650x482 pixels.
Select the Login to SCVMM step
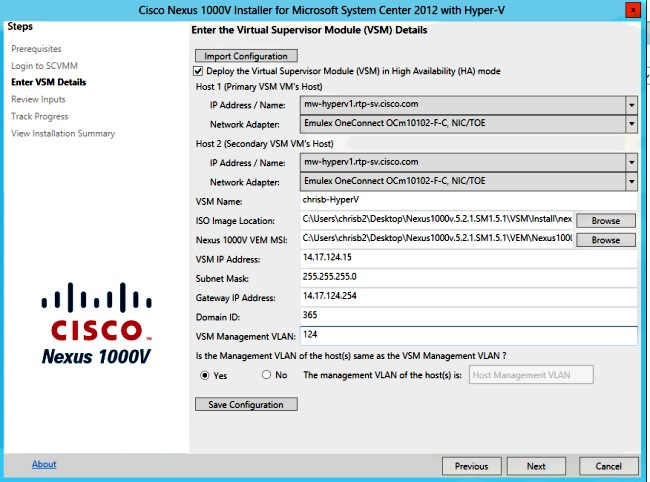tap(44, 66)
